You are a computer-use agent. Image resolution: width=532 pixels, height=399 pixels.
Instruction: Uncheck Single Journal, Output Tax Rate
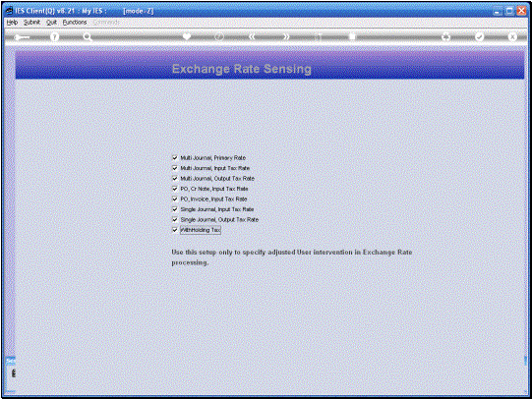click(175, 220)
